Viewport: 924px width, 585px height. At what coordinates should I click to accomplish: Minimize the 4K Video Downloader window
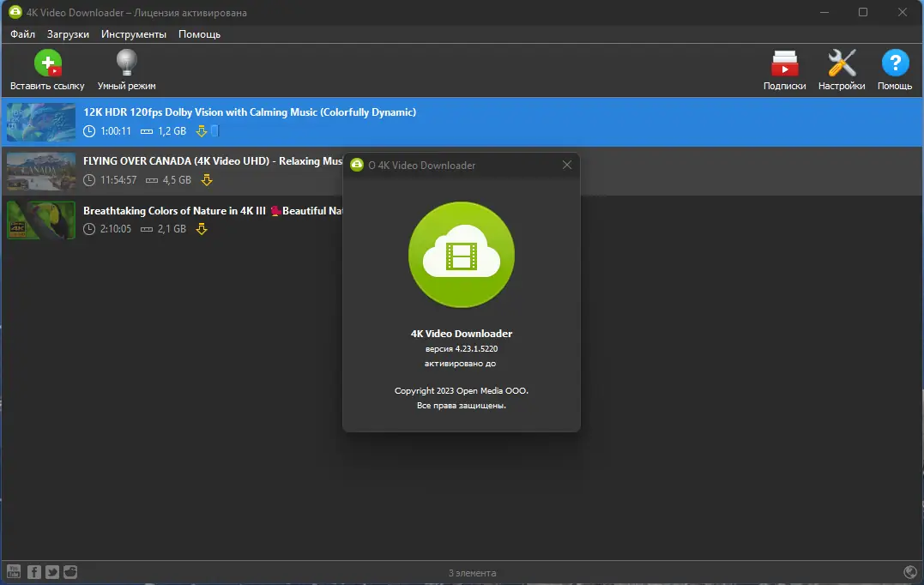(x=824, y=12)
